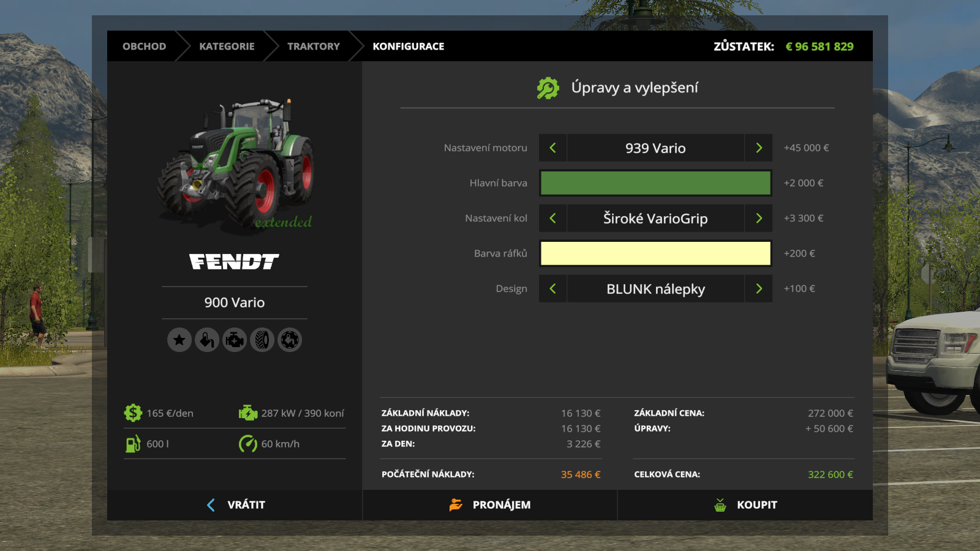
Task: Pick the green main color swatch
Action: 655,183
